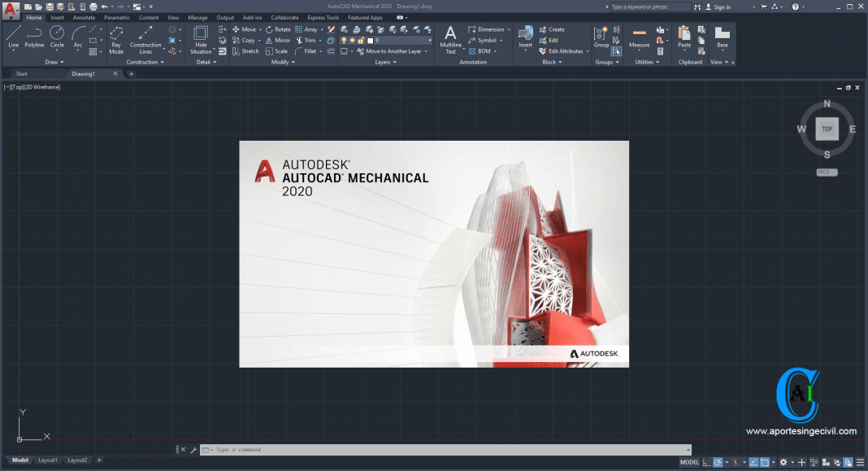Click the keyword search field

click(650, 7)
